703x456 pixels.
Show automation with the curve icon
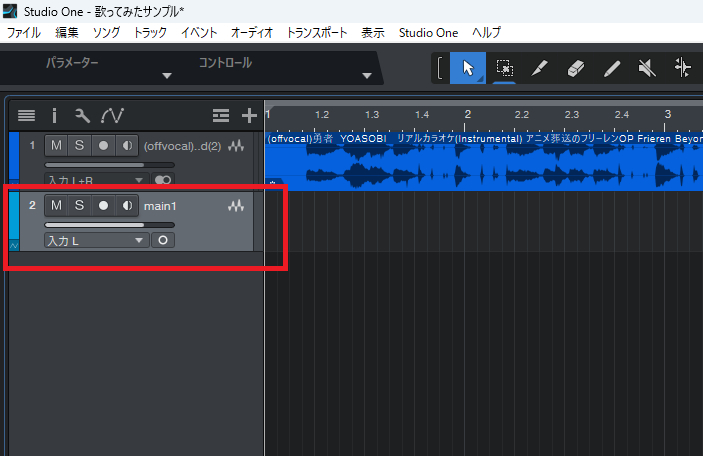coord(111,116)
